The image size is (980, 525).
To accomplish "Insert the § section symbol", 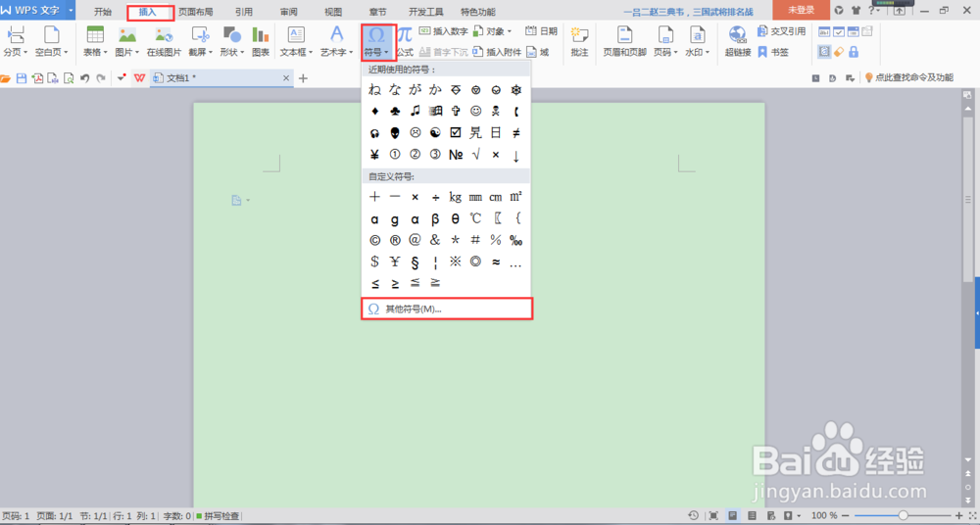I will 415,262.
